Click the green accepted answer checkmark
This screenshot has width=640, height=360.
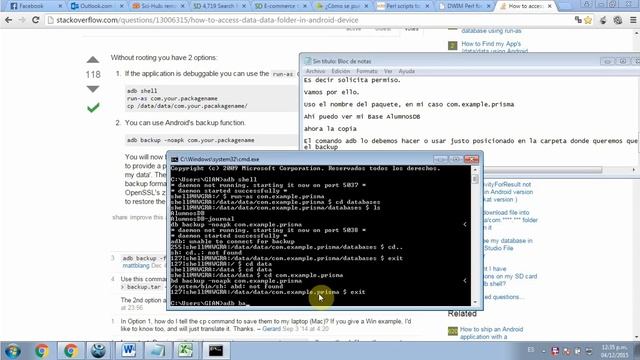click(x=93, y=107)
